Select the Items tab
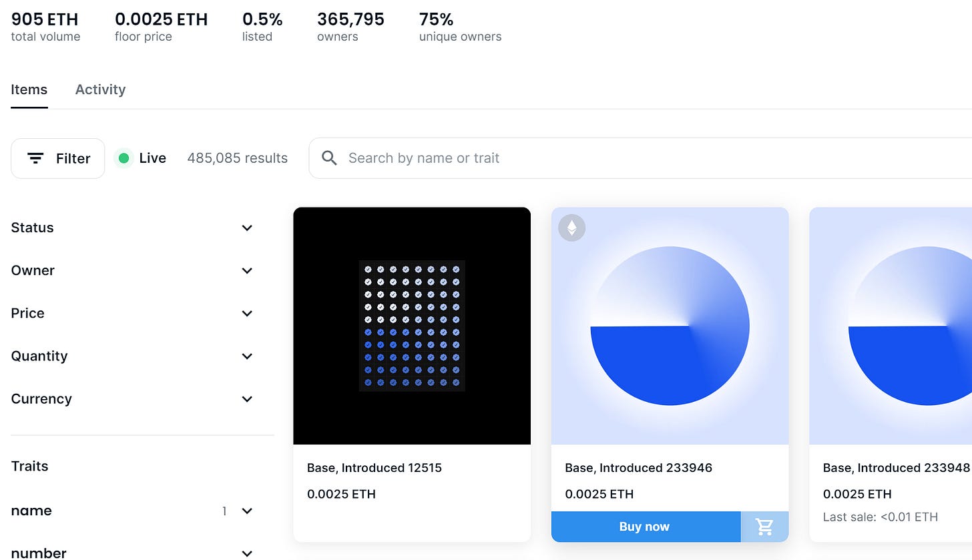The image size is (972, 560). (29, 89)
